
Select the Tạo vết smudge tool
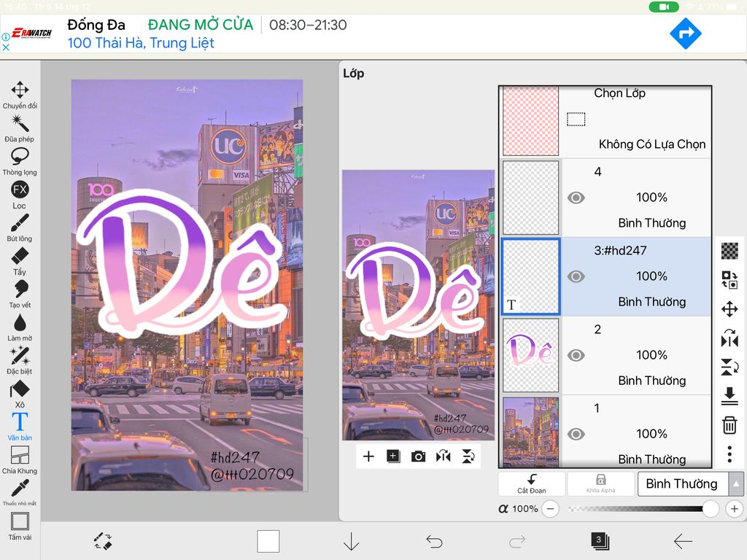(x=20, y=295)
